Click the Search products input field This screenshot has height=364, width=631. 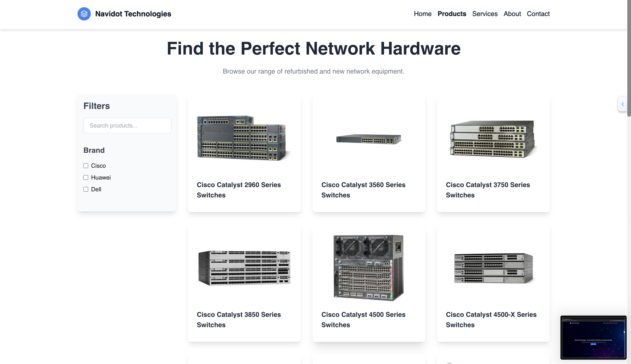(x=127, y=126)
